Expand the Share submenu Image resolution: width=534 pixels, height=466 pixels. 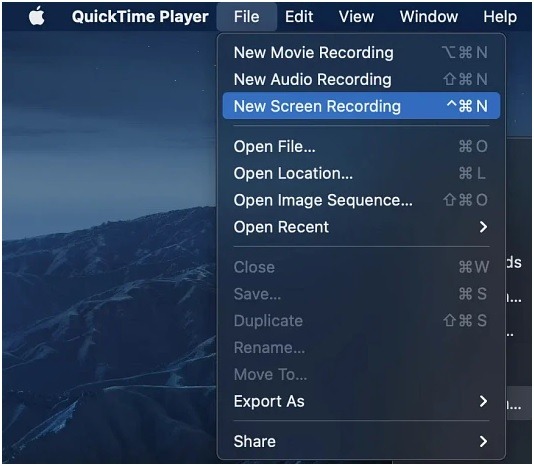(361, 441)
